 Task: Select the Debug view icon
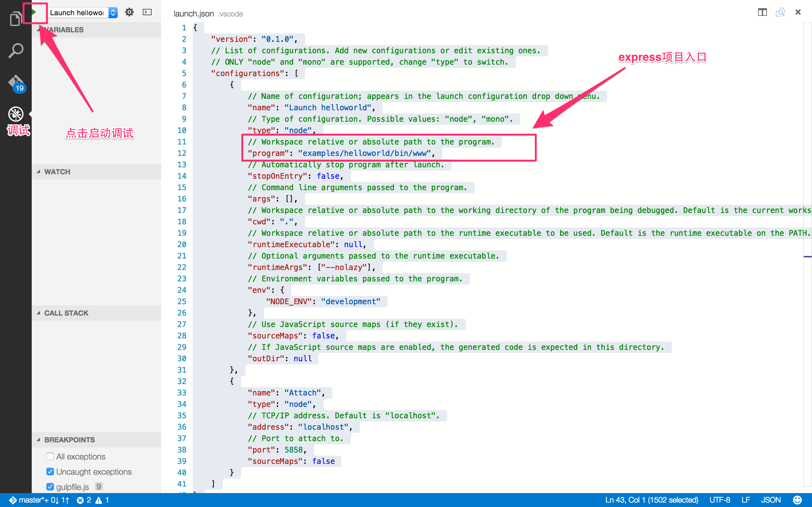pos(16,114)
